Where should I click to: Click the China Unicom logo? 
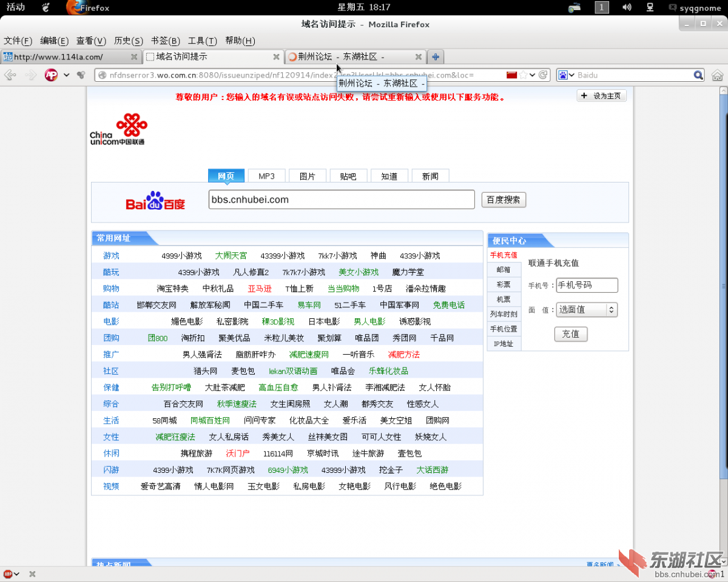tap(118, 129)
